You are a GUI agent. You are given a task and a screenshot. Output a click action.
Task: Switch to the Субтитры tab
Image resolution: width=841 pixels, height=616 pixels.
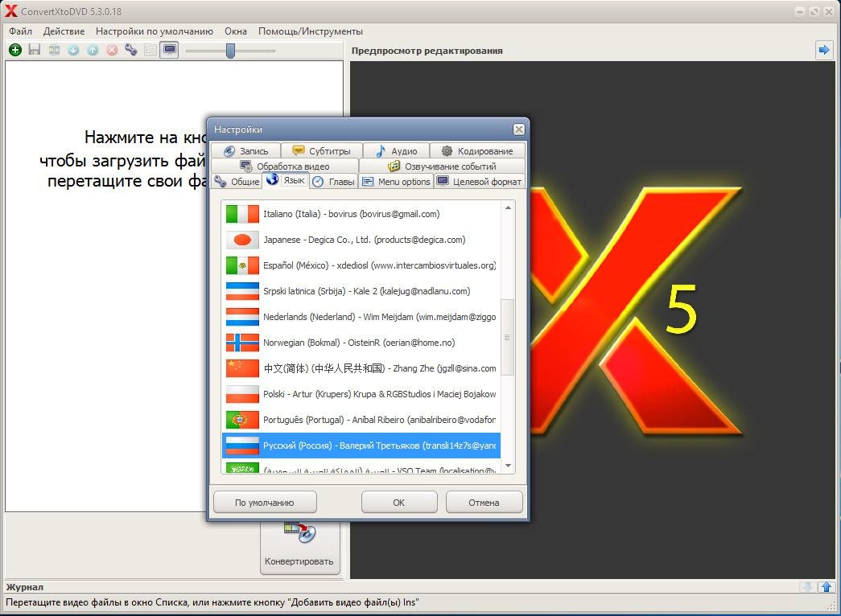click(x=321, y=150)
